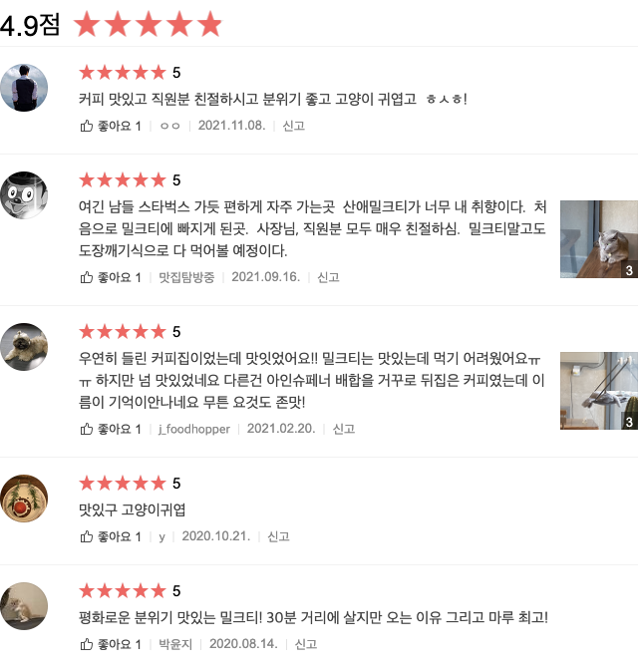Open the cartoon penguin profile avatar

[x=24, y=195]
